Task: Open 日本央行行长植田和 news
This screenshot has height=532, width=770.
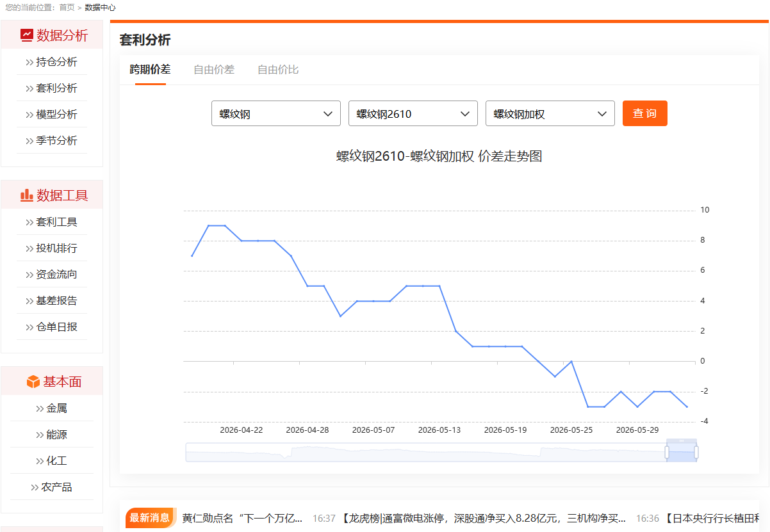Action: [x=711, y=518]
